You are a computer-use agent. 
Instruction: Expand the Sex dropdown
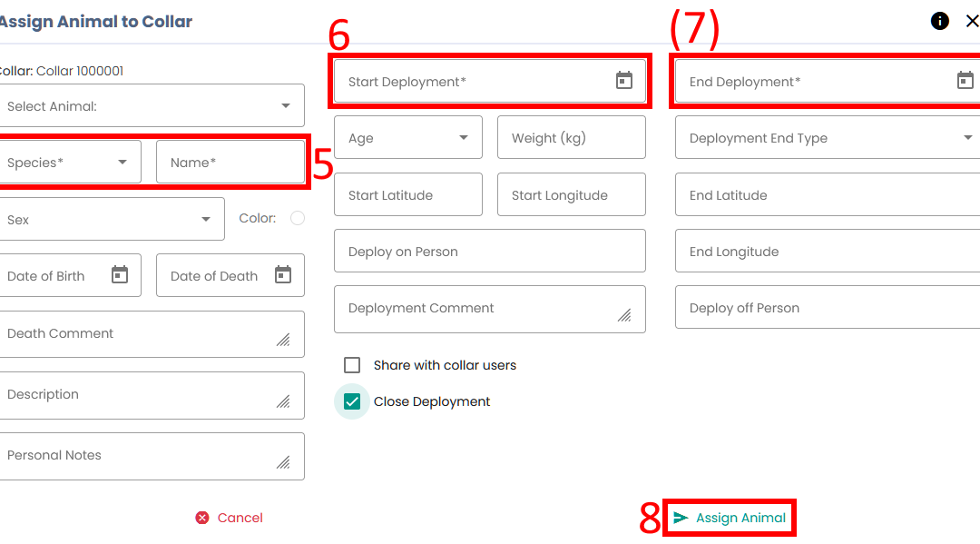(x=206, y=220)
